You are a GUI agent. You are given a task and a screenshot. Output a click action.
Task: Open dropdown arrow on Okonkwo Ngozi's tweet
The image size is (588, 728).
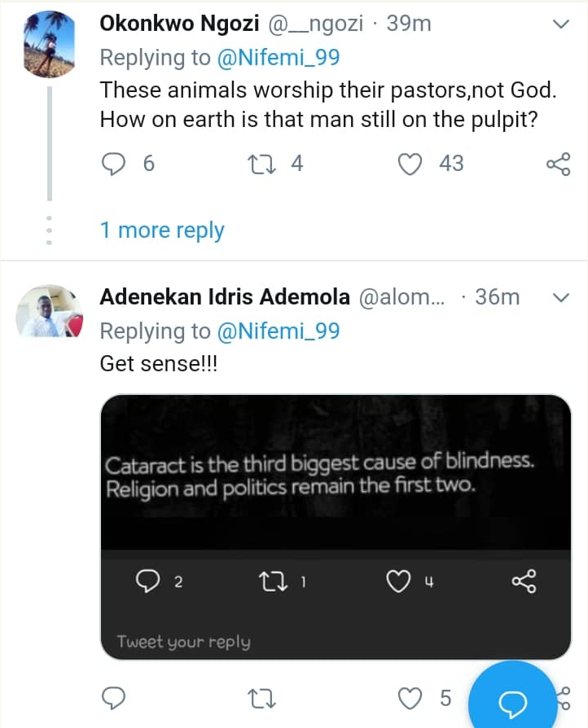coord(561,24)
